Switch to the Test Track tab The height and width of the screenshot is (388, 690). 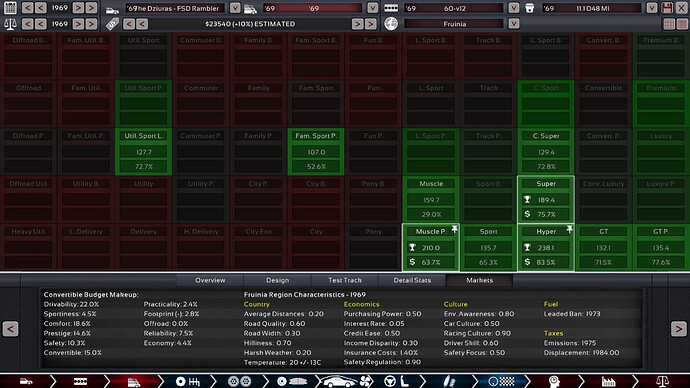tap(345, 280)
